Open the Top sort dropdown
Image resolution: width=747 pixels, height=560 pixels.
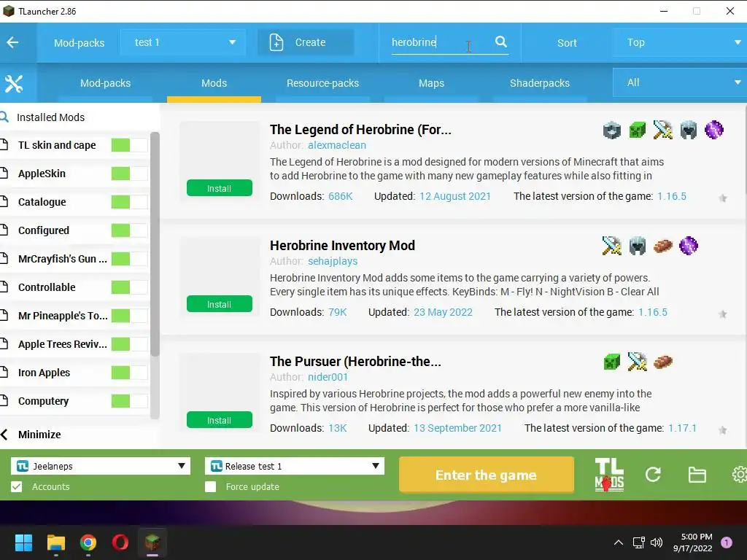[x=679, y=42]
